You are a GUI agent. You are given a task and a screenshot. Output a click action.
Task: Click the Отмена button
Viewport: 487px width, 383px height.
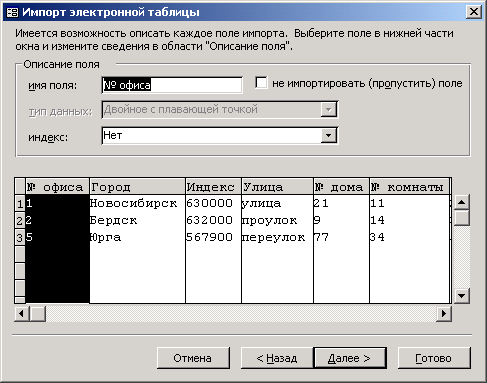[x=193, y=358]
